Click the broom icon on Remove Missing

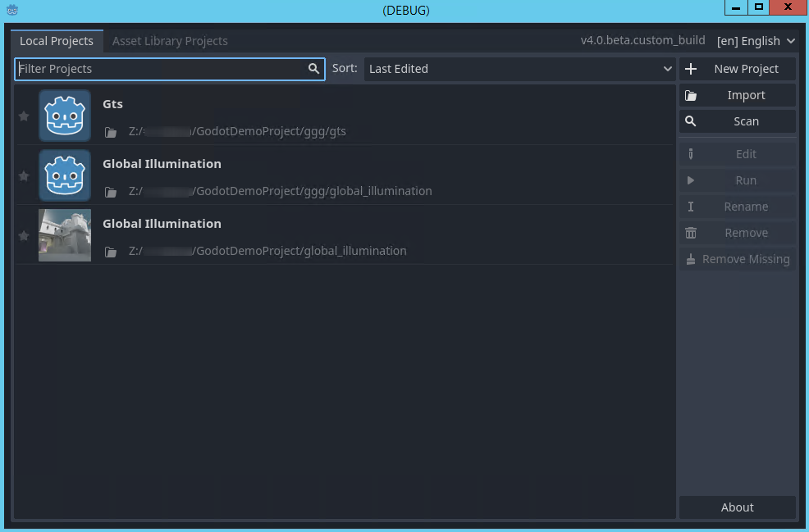691,259
